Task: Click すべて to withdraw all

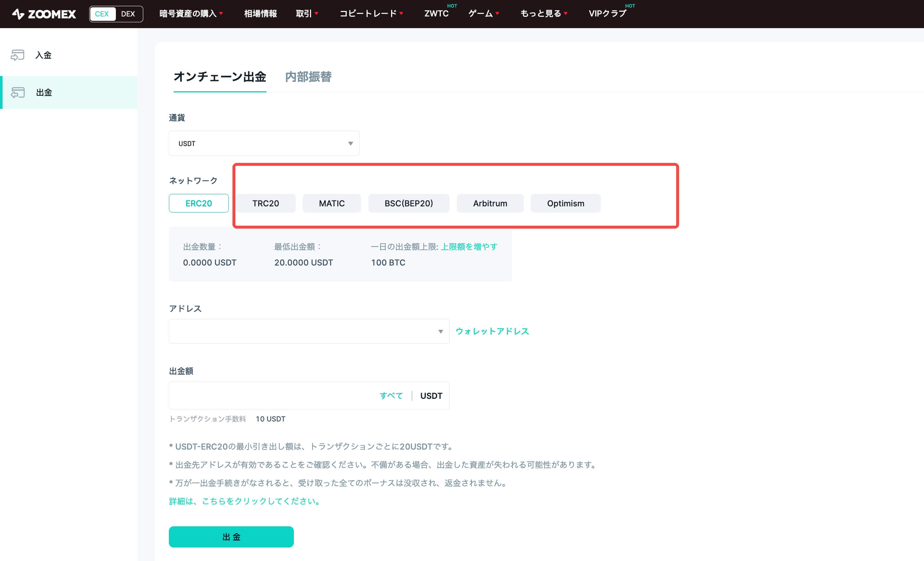Action: (x=391, y=396)
